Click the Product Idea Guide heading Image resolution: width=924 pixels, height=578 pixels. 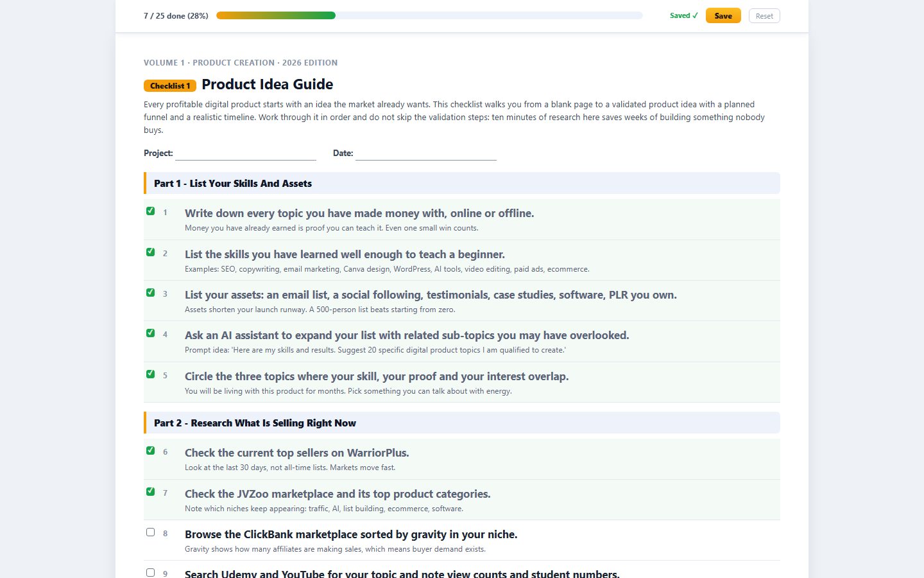pos(267,84)
